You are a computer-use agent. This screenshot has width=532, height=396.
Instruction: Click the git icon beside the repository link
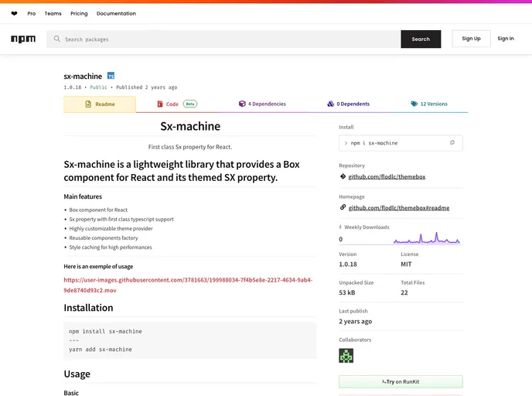click(x=343, y=176)
